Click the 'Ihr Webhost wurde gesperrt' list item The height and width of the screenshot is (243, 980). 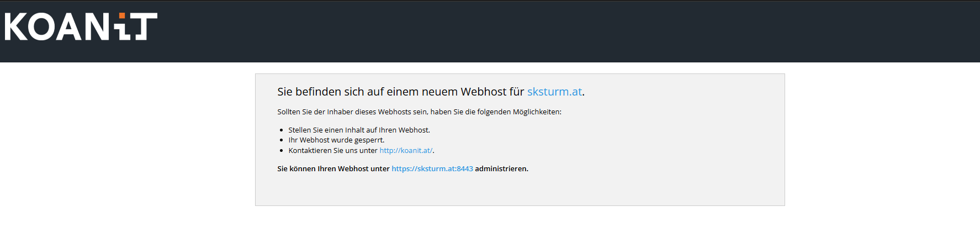336,140
